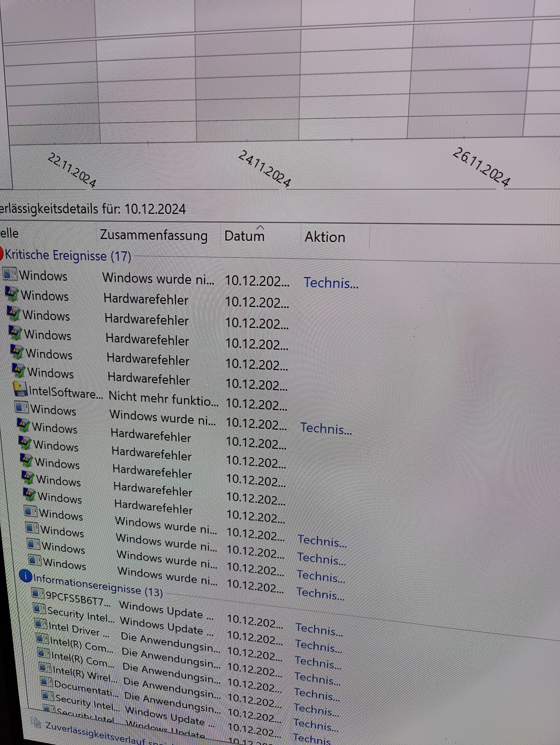Click the red Kritische Ereignisse error icon
Image resolution: width=560 pixels, height=745 pixels.
tap(1, 253)
